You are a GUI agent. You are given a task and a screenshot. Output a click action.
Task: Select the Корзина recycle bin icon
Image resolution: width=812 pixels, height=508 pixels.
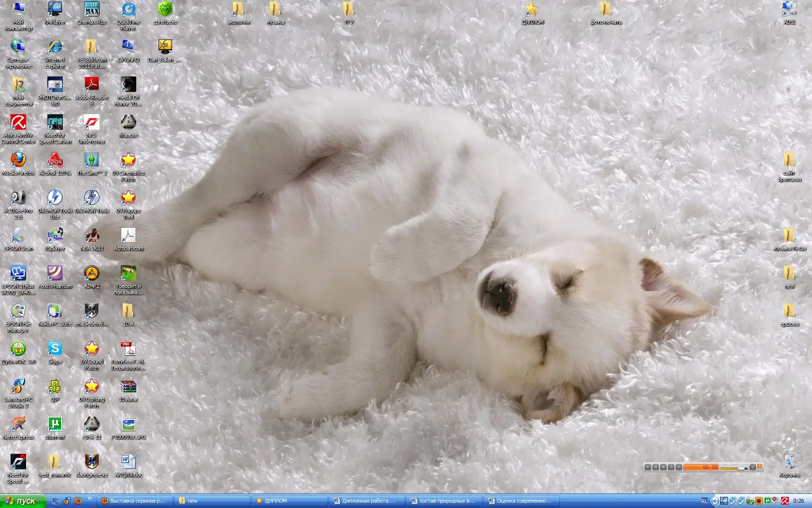click(x=789, y=462)
